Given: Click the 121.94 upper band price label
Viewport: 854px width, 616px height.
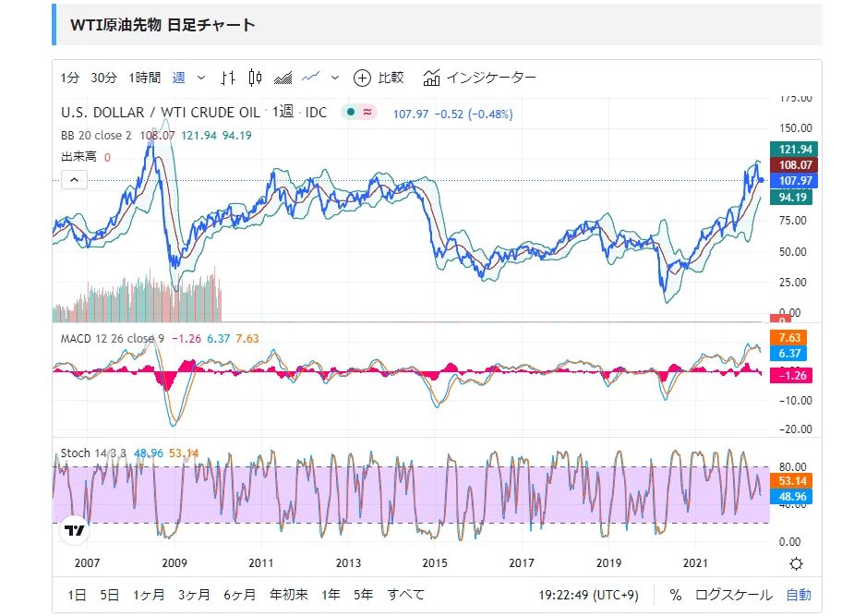Looking at the screenshot, I should click(x=794, y=150).
